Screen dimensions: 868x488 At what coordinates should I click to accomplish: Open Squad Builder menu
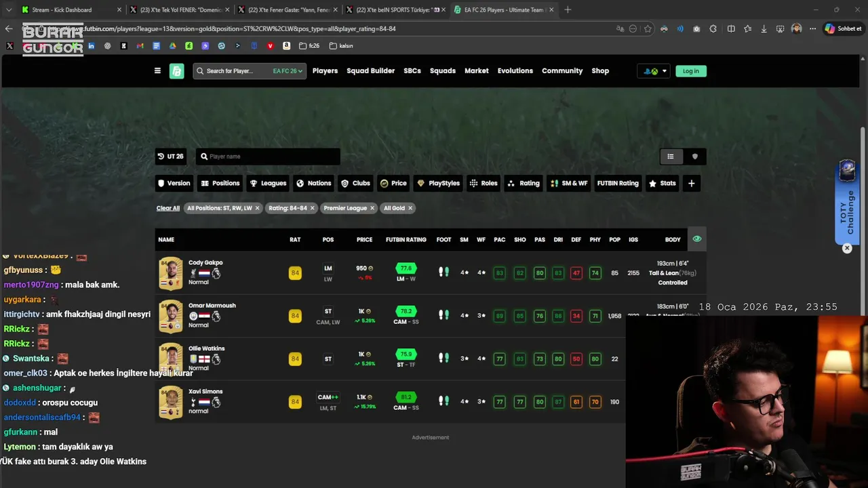point(370,70)
